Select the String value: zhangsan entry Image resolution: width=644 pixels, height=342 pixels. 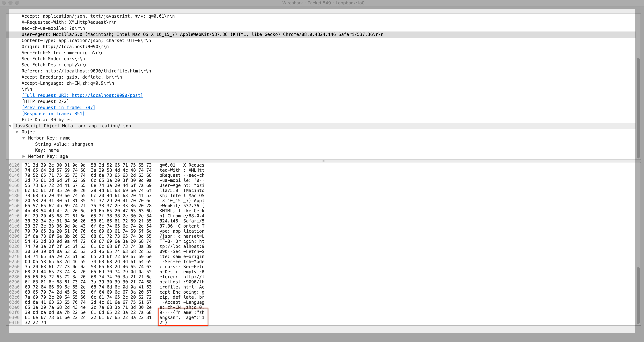tap(64, 144)
